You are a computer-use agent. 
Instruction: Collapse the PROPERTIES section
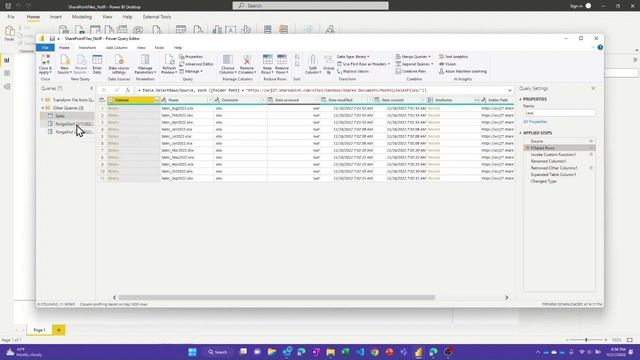coord(520,99)
